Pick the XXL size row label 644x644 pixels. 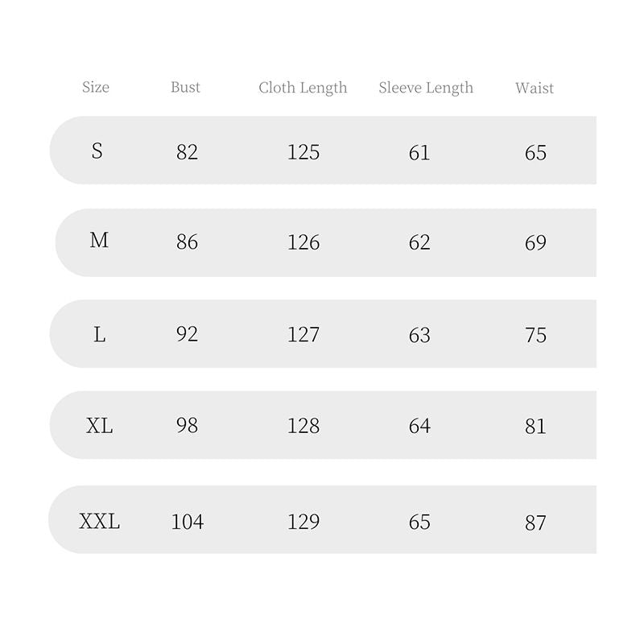[99, 522]
